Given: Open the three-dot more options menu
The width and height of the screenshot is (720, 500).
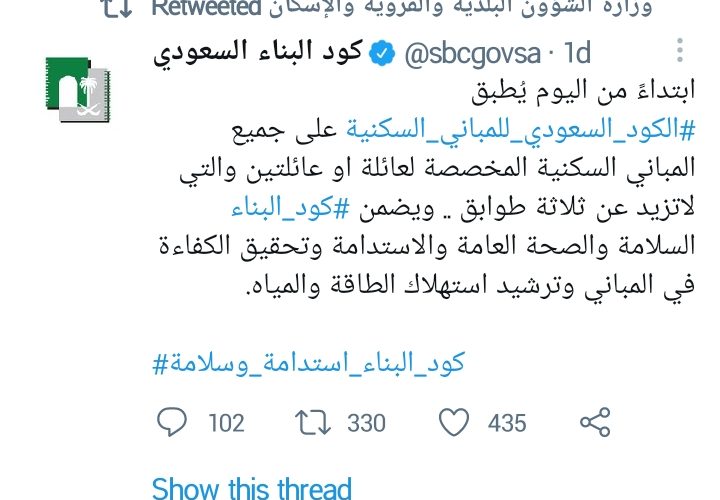Looking at the screenshot, I should [680, 51].
